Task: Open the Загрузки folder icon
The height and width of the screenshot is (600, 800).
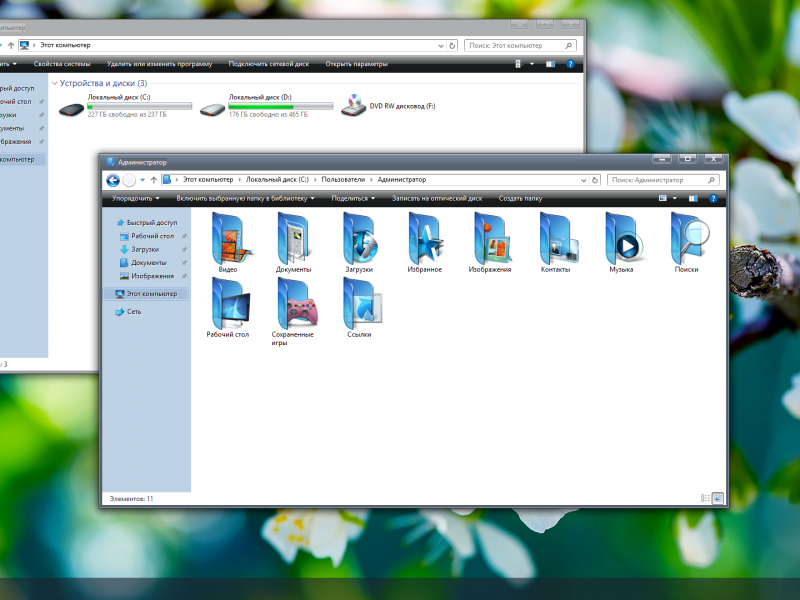Action: click(x=359, y=243)
